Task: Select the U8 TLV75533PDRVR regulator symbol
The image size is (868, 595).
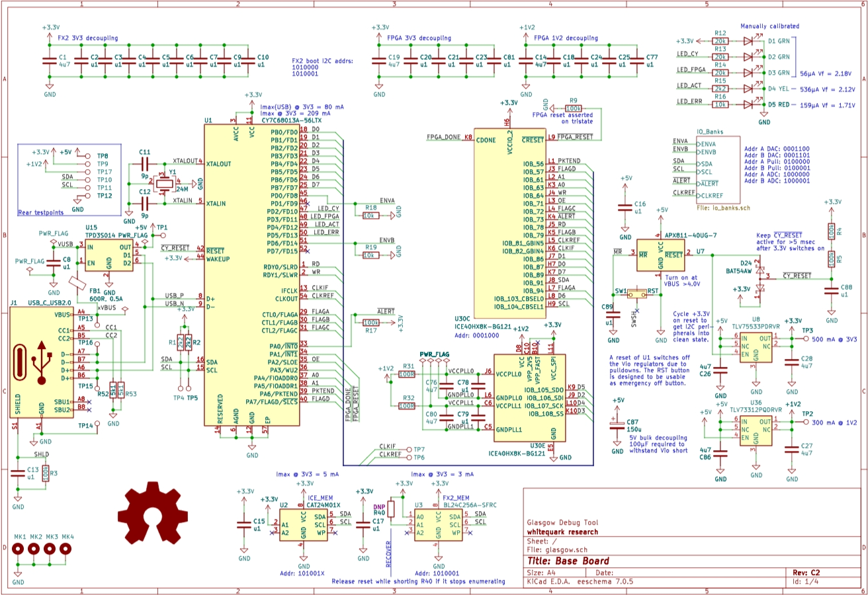Action: click(x=756, y=347)
